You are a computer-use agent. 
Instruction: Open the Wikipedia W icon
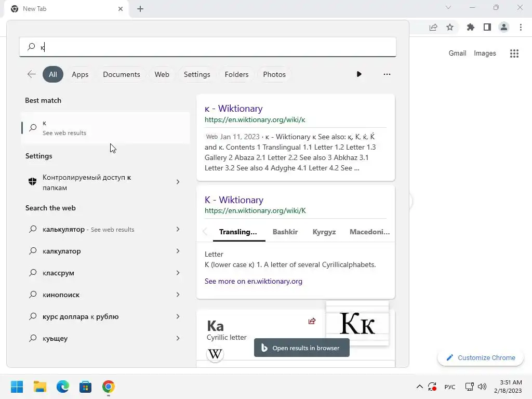[215, 354]
